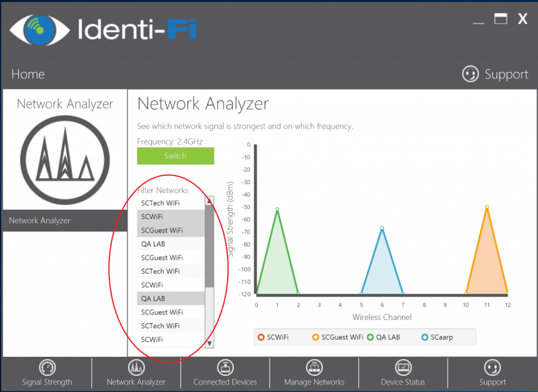The height and width of the screenshot is (392, 538).
Task: Click the "See which network signal is strongest" description
Action: (x=245, y=126)
